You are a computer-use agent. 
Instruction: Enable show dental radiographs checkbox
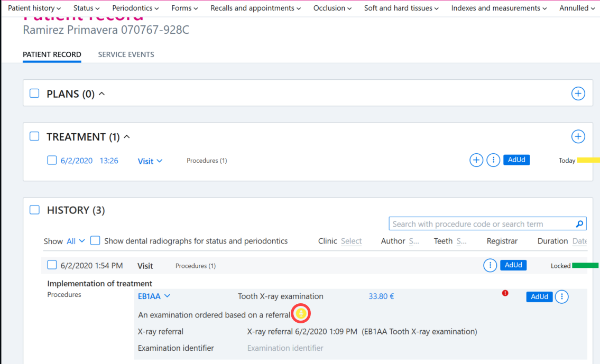[95, 240]
